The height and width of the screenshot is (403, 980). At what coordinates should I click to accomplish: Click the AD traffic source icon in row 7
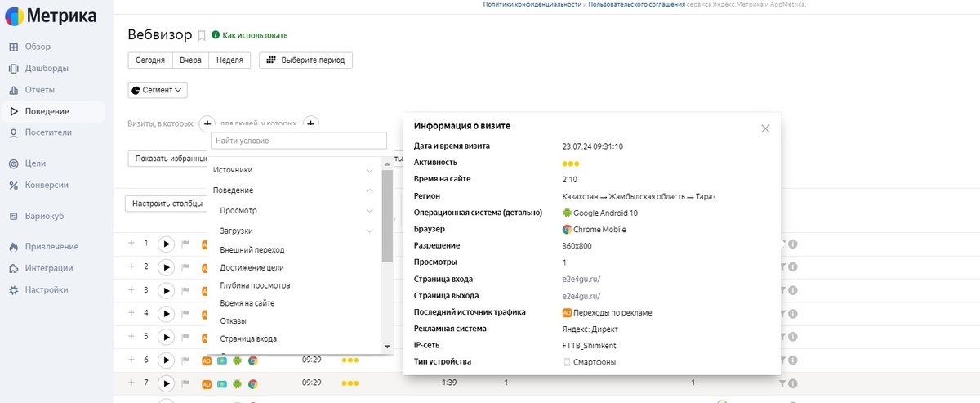coord(207,383)
